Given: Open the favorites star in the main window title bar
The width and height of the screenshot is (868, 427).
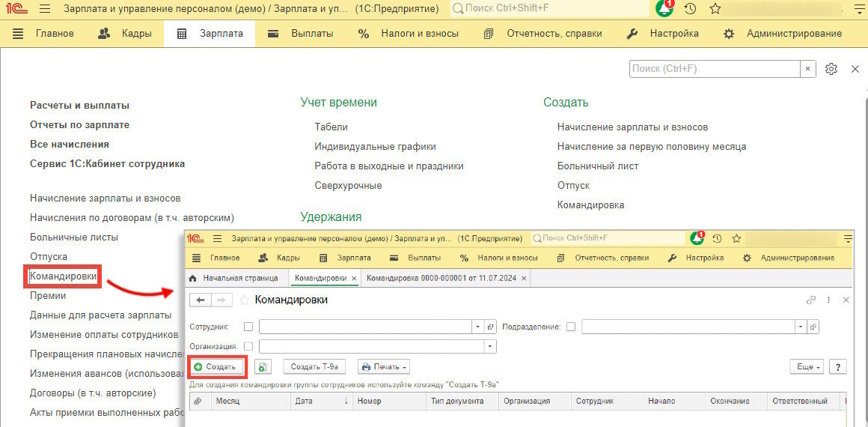Looking at the screenshot, I should pyautogui.click(x=715, y=9).
